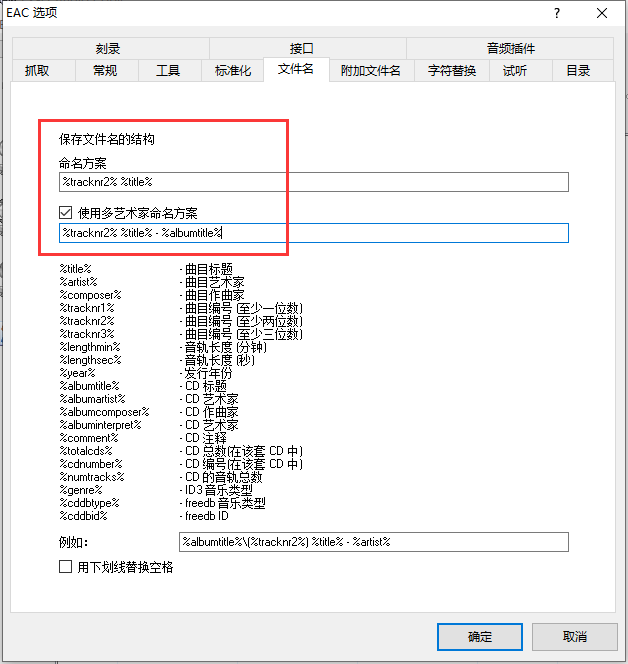628x664 pixels.
Task: Click the %tracknr1% placeholder text
Action: coord(87,308)
